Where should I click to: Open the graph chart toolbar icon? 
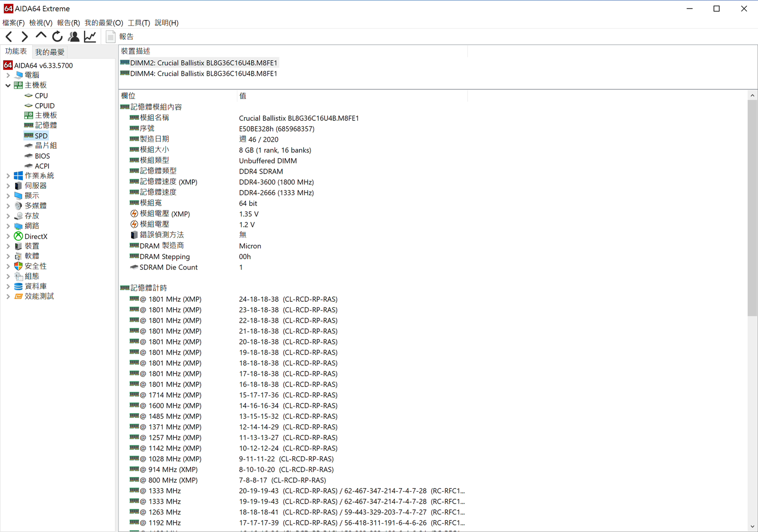pos(90,36)
